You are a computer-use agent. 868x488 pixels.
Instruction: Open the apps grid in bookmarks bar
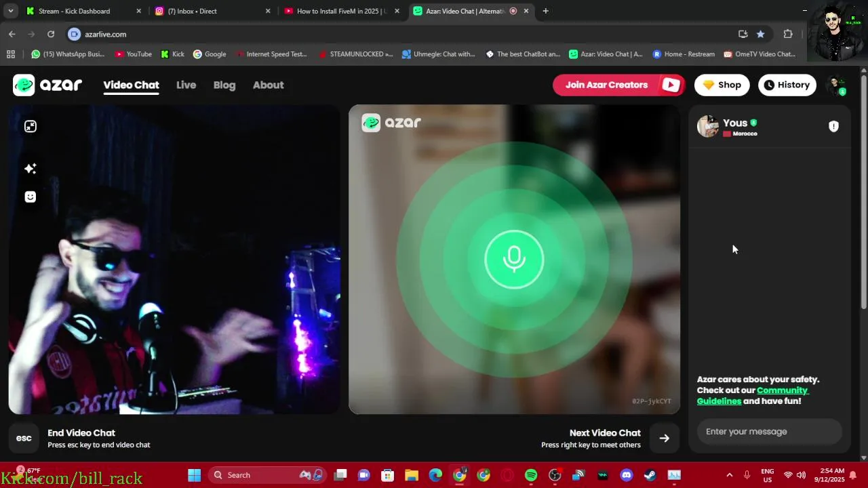click(10, 54)
